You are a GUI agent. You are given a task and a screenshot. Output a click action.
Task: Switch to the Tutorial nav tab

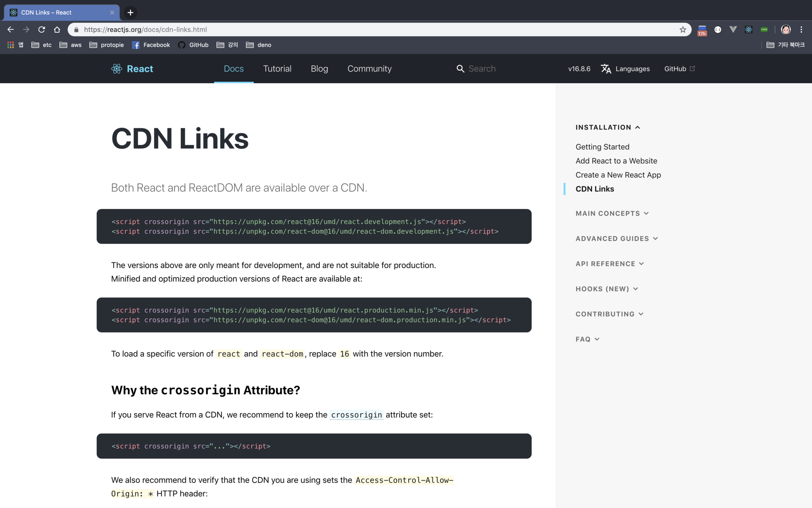tap(277, 68)
